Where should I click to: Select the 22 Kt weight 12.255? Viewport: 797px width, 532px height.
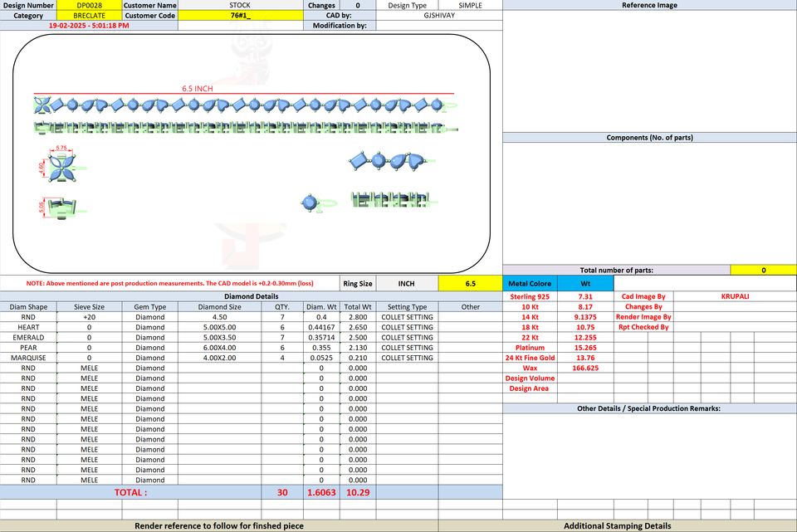pos(585,338)
